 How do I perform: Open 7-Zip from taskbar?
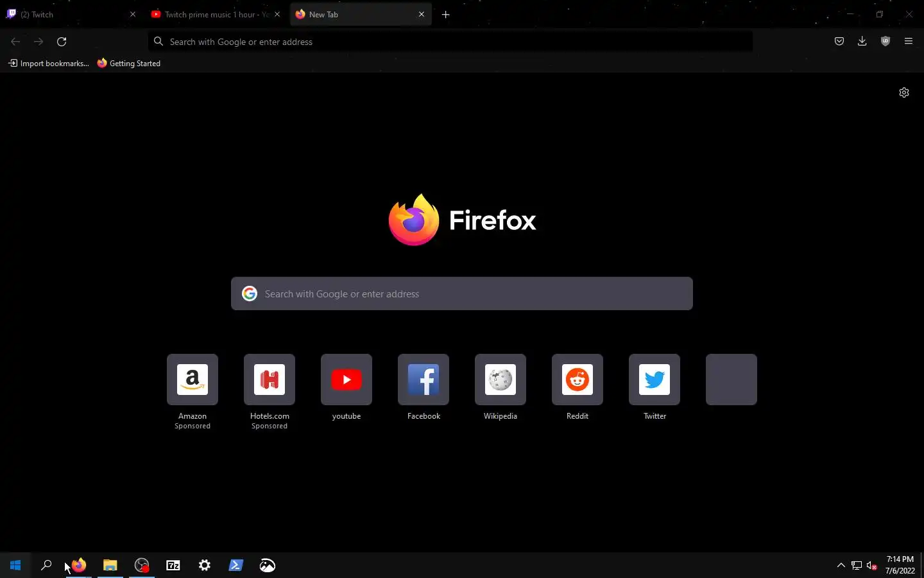pyautogui.click(x=173, y=565)
